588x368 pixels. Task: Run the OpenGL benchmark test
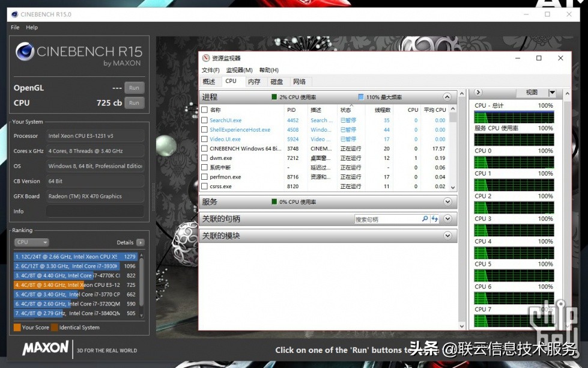[x=134, y=88]
